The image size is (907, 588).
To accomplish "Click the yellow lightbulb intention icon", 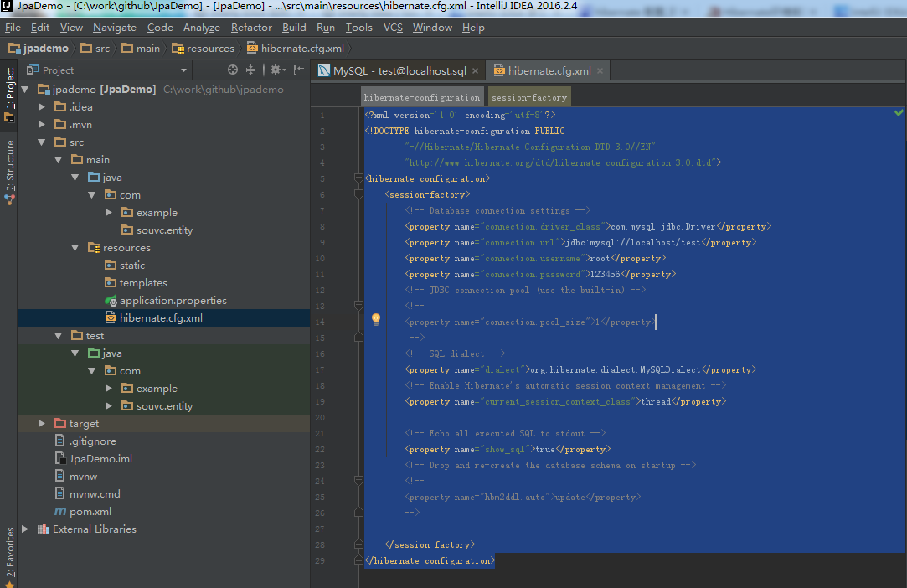I will [376, 319].
